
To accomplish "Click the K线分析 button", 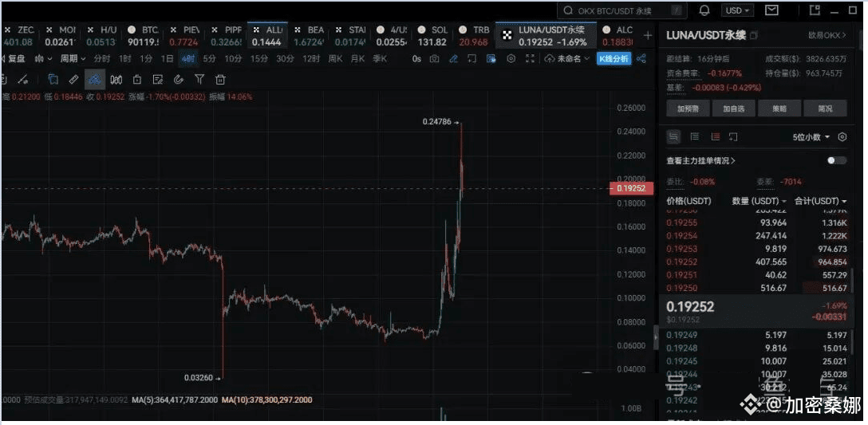I will [614, 58].
